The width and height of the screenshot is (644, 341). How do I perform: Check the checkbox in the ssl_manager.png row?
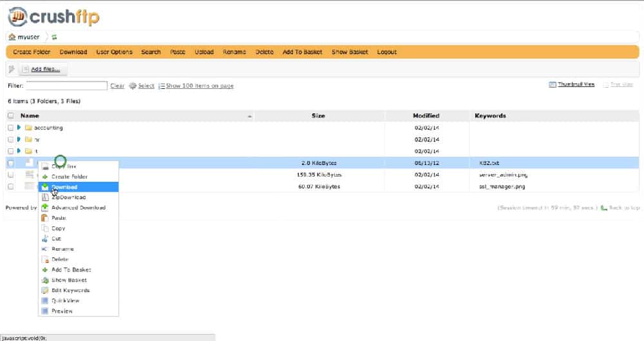click(11, 187)
